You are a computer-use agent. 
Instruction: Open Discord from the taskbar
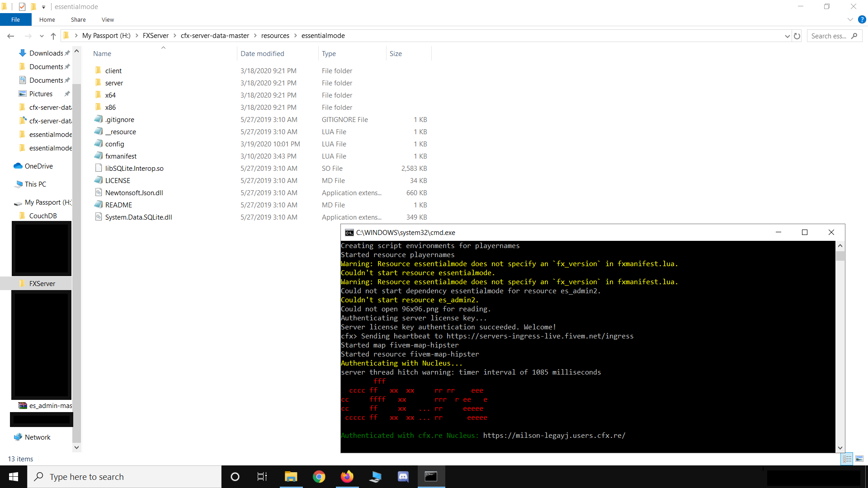[403, 476]
